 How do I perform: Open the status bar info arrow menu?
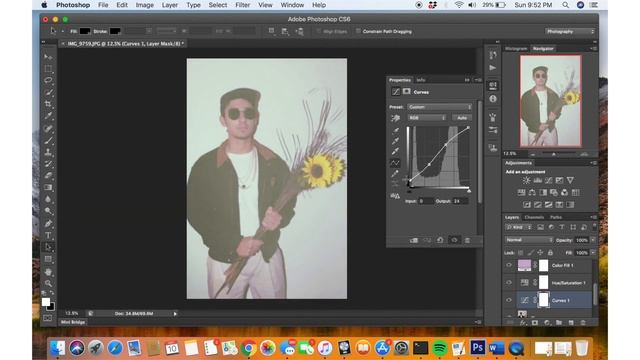click(x=175, y=313)
